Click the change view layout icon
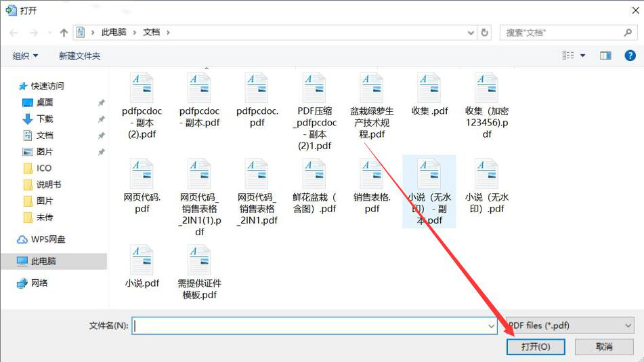The image size is (644, 362). point(568,55)
